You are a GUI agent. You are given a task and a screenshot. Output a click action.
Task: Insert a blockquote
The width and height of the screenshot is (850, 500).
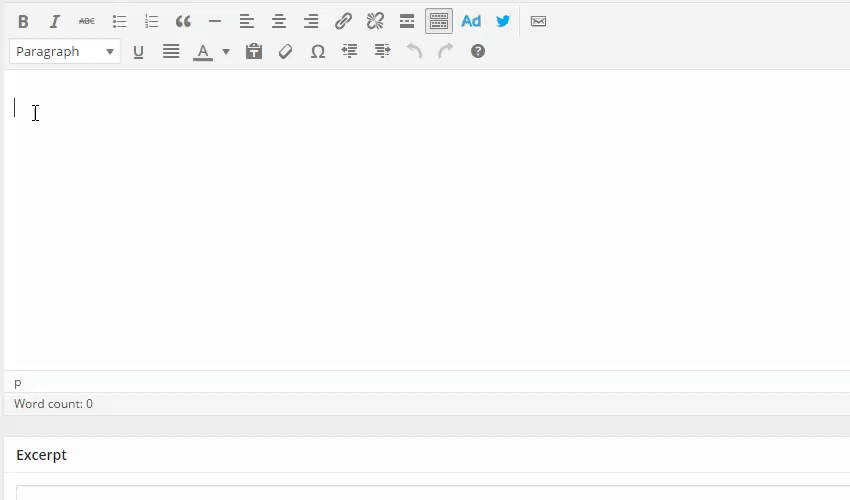tap(183, 21)
